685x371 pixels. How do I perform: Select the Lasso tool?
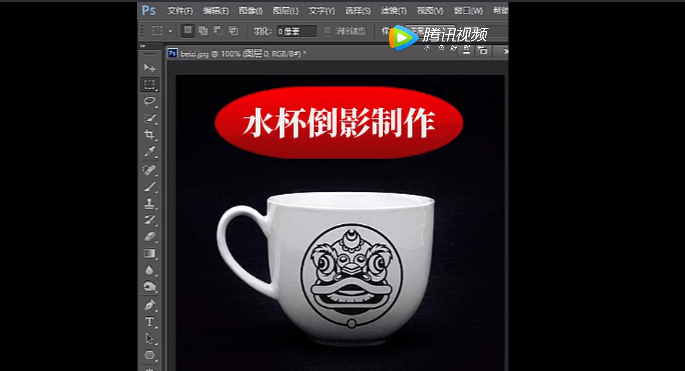[x=149, y=101]
